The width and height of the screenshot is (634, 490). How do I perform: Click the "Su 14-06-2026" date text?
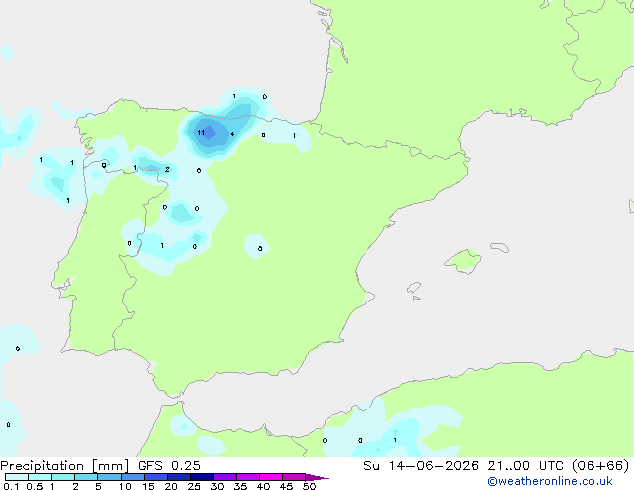click(x=421, y=466)
